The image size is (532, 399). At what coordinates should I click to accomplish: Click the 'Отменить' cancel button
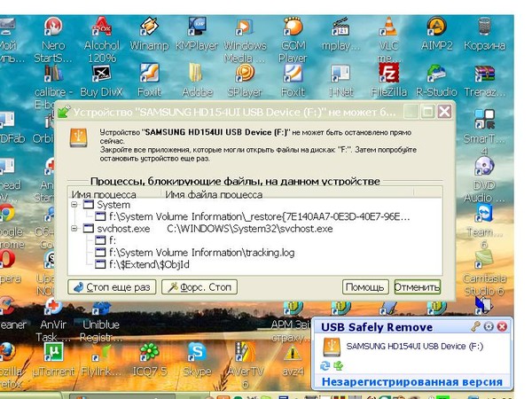(x=417, y=287)
